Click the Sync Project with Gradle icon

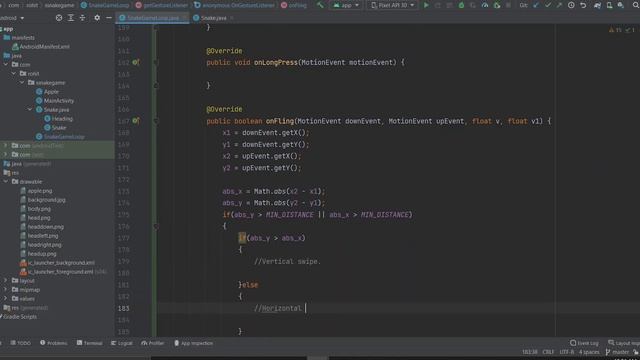tap(597, 5)
